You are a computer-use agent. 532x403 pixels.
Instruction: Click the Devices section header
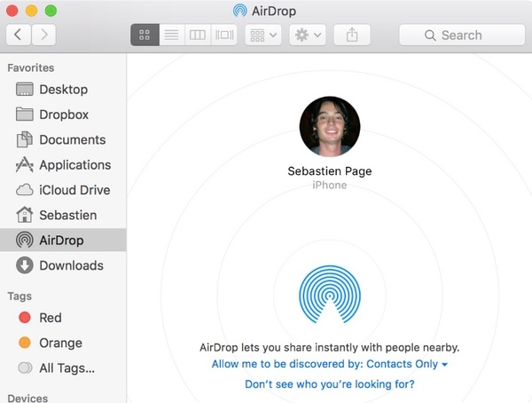[x=27, y=398]
